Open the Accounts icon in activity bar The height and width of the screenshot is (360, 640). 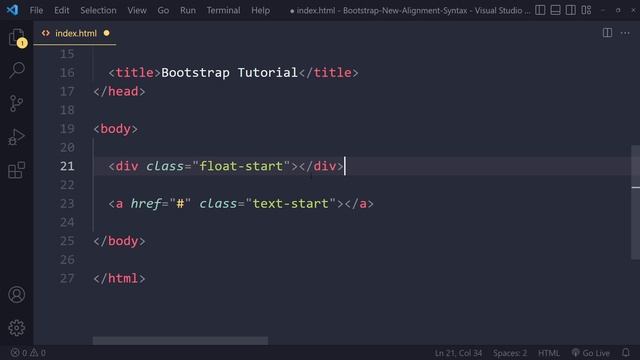pyautogui.click(x=17, y=295)
